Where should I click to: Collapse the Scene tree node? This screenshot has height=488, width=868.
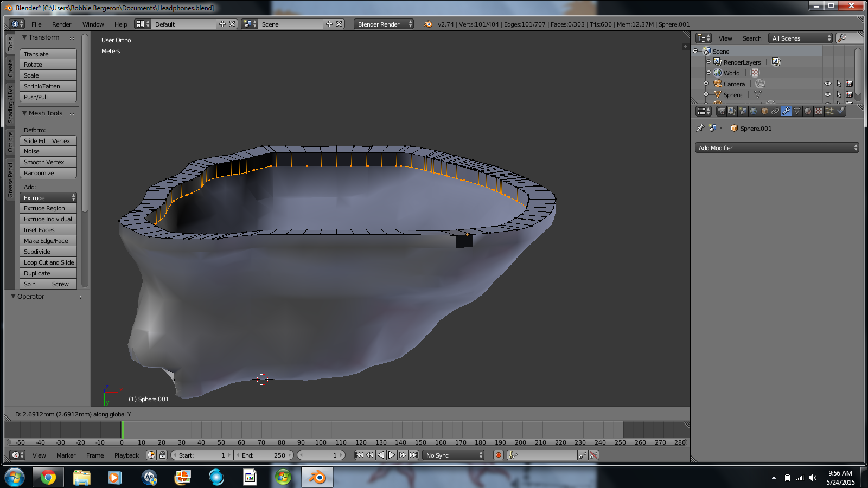695,51
